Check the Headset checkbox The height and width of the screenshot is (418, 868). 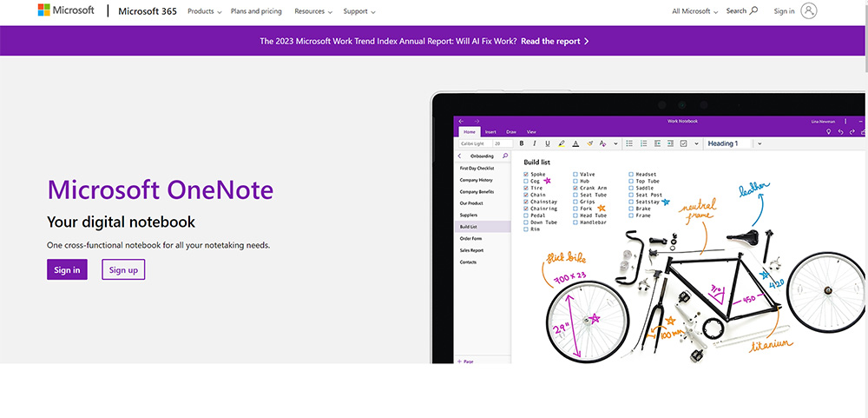click(631, 175)
